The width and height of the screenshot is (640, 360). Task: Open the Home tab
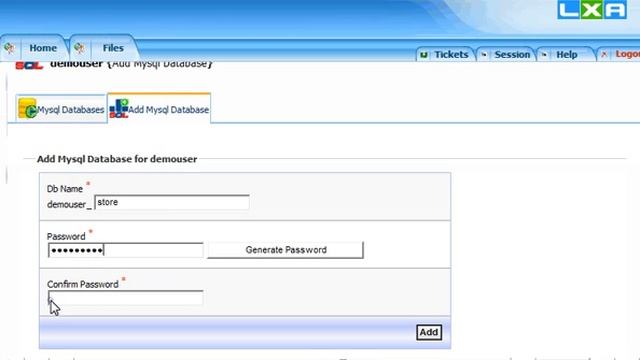pos(43,48)
